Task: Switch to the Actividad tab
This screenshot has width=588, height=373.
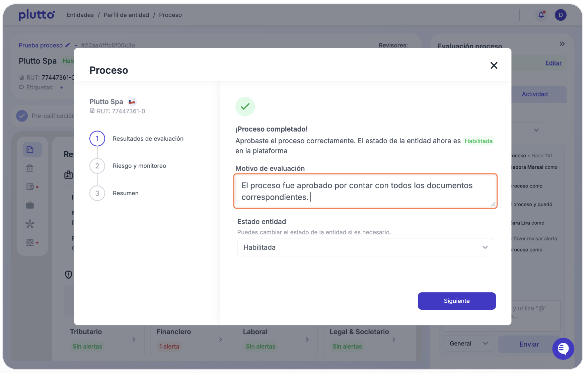Action: click(x=534, y=94)
